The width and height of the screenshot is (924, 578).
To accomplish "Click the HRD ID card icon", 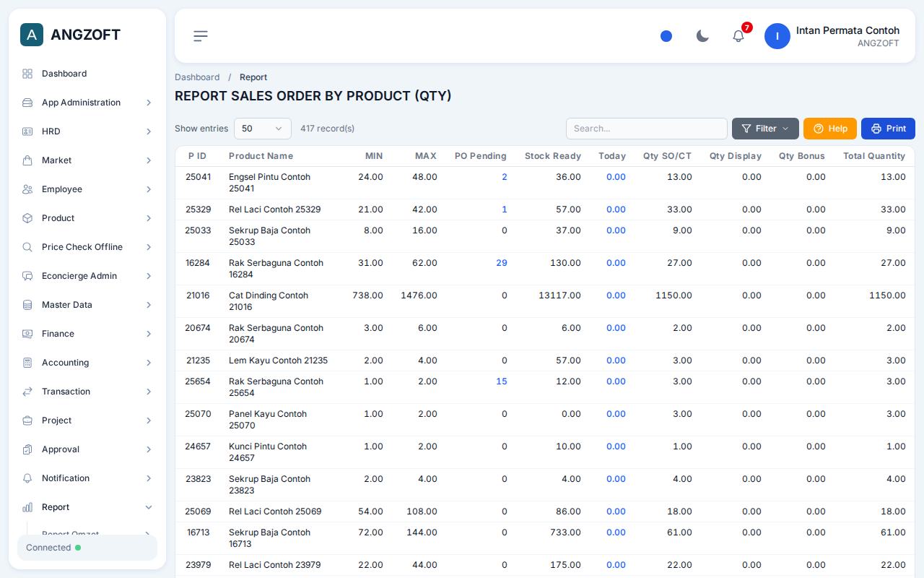I will [x=27, y=131].
